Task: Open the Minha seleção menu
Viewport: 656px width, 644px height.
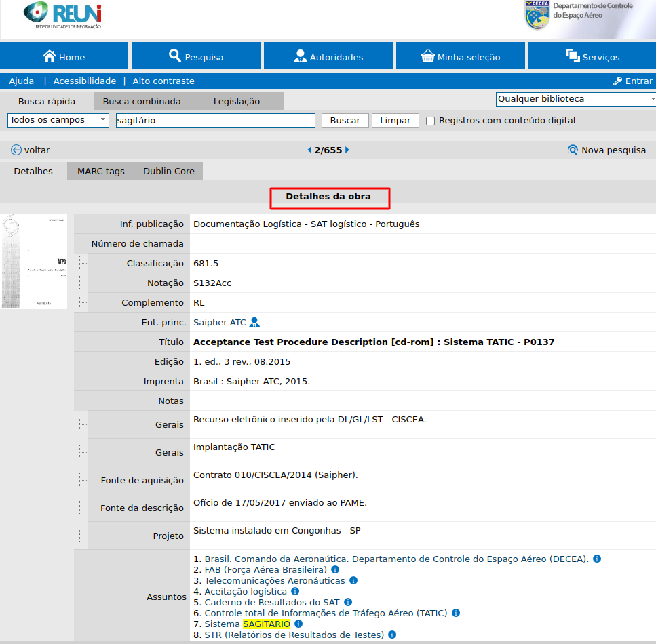Action: pos(461,56)
